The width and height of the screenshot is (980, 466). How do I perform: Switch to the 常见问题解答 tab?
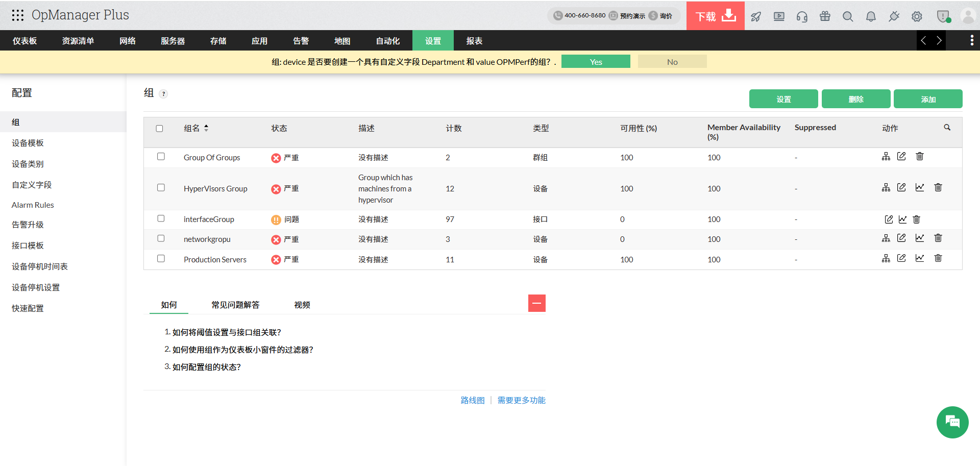pos(235,305)
